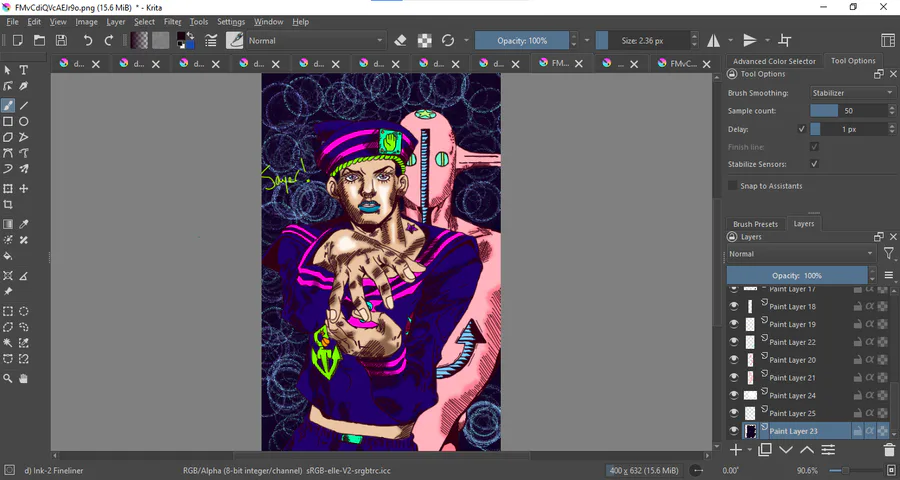This screenshot has width=900, height=480.
Task: Click the Preserve Alpha checkerboard icon
Action: click(424, 40)
